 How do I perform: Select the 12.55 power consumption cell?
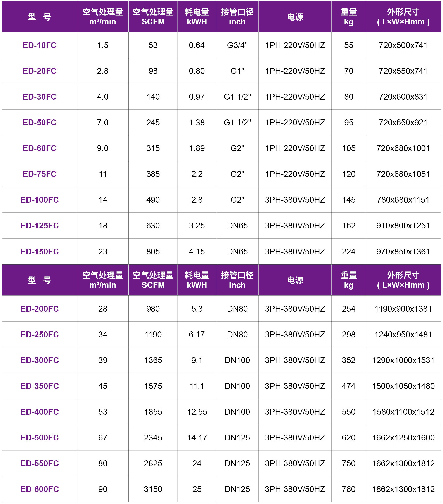coord(197,412)
